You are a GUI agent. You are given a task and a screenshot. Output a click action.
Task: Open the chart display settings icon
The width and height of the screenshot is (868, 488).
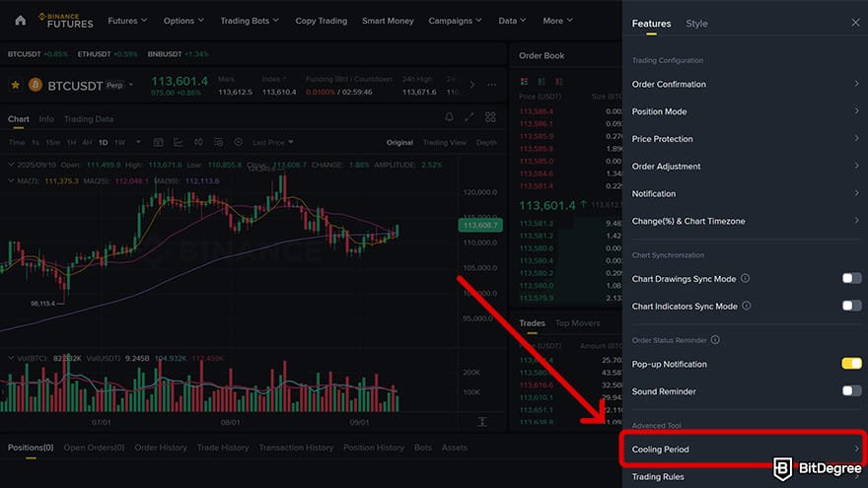coord(218,142)
